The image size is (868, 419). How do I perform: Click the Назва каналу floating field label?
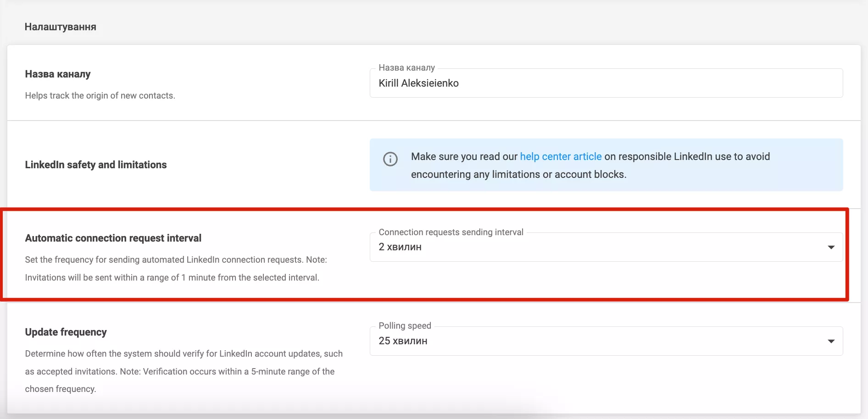coord(406,67)
